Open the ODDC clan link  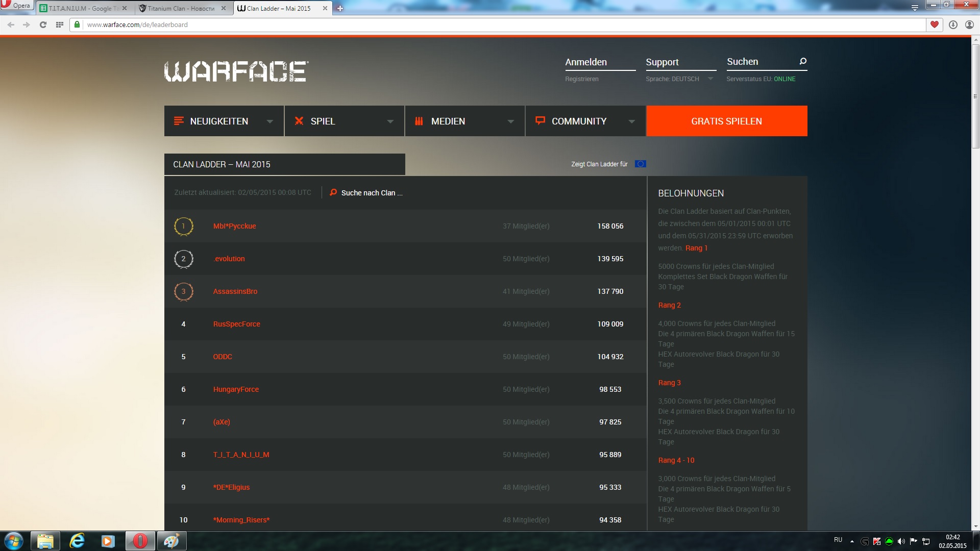coord(223,357)
